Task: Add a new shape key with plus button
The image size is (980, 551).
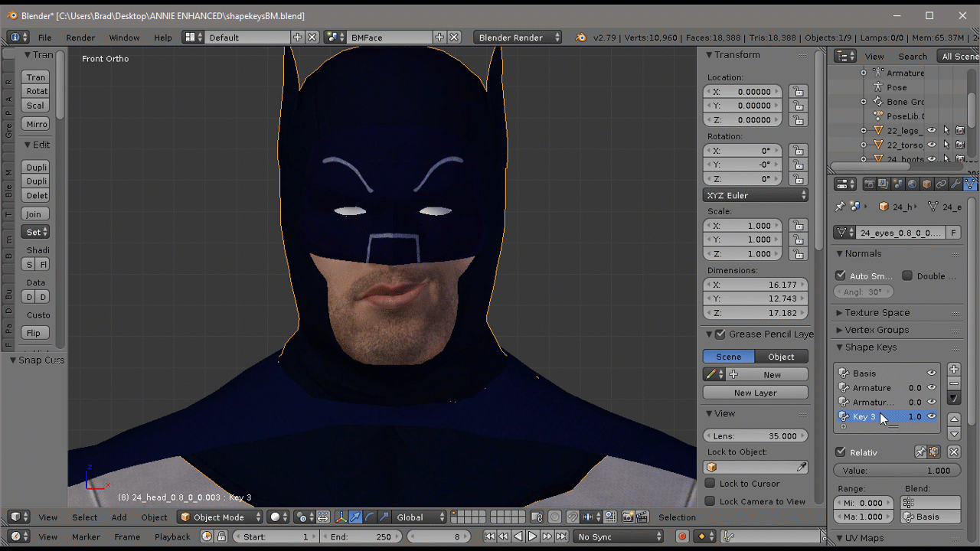Action: tap(954, 370)
